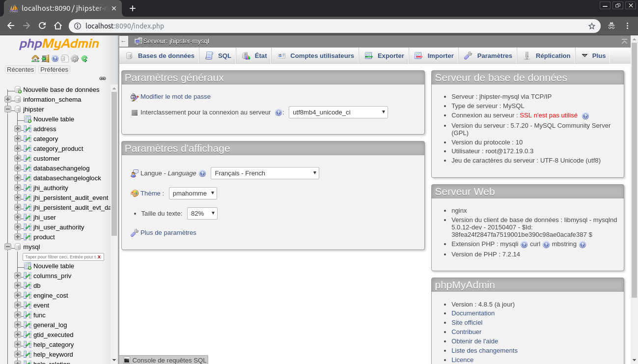Image resolution: width=638 pixels, height=364 pixels.
Task: Select the help_category table
Action: (x=54, y=344)
